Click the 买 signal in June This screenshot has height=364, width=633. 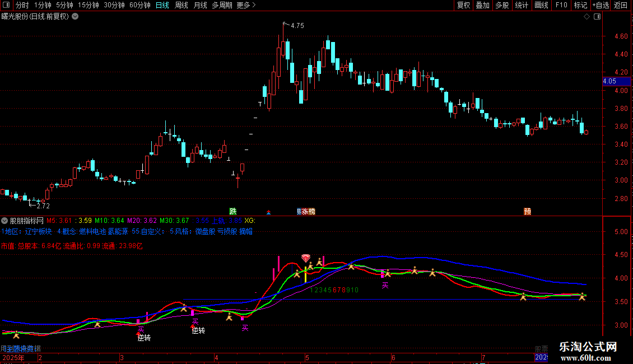[385, 285]
